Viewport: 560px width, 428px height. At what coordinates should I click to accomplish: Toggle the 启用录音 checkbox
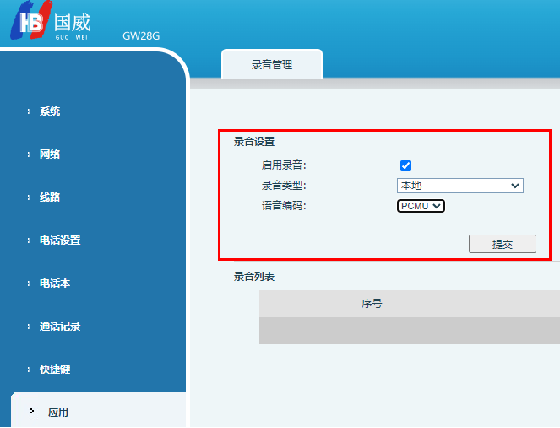(x=405, y=165)
